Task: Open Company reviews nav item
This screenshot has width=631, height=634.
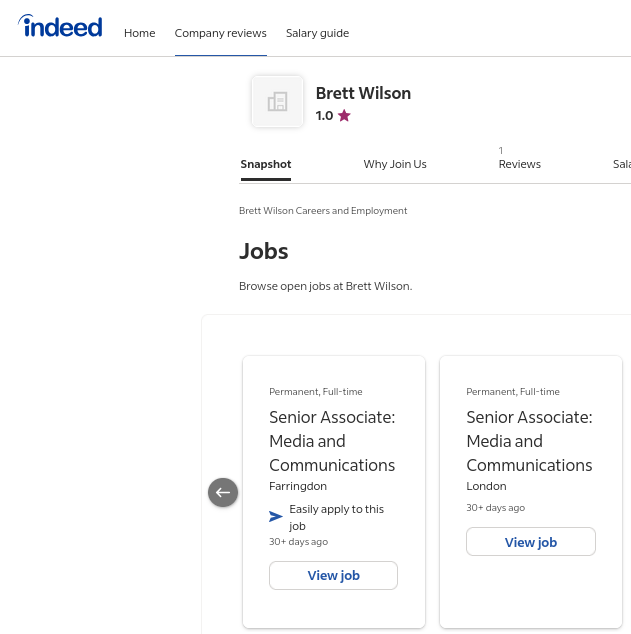Action: 220,33
